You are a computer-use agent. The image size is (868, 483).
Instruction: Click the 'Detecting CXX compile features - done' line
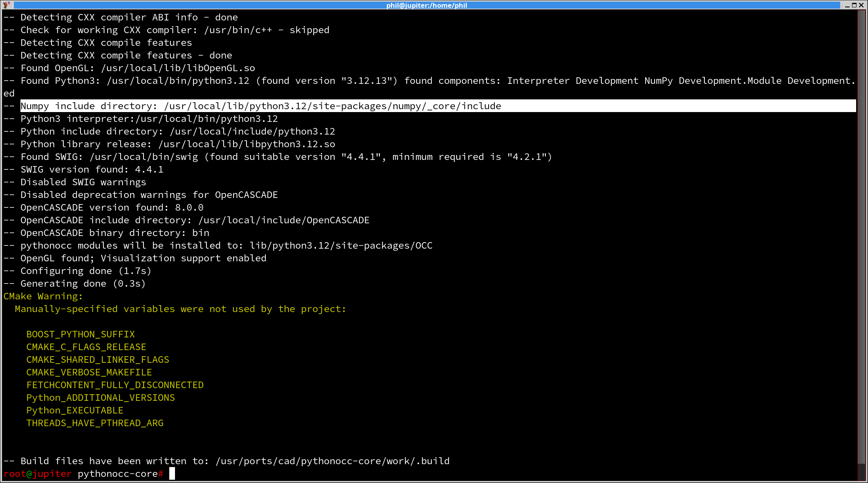click(118, 55)
